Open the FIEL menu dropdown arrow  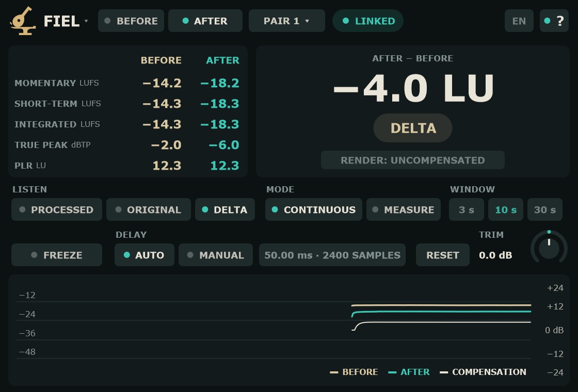86,21
